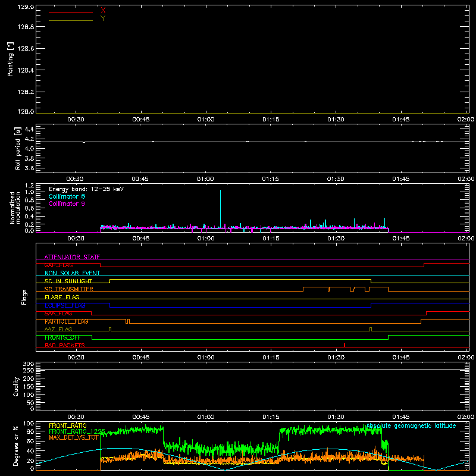Click the 01:30 time label under Flags plot

(x=336, y=358)
